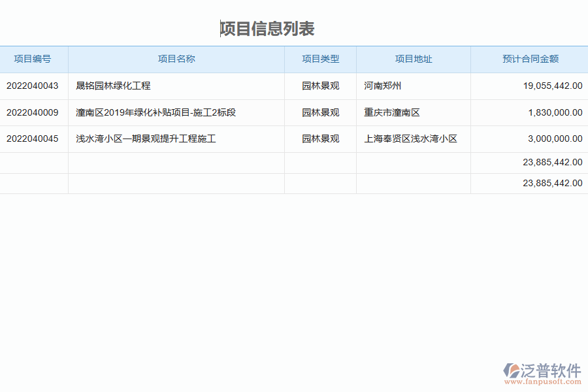This screenshot has height=392, width=588.
Task: Sort table by 项目名称 column header
Action: pos(176,59)
